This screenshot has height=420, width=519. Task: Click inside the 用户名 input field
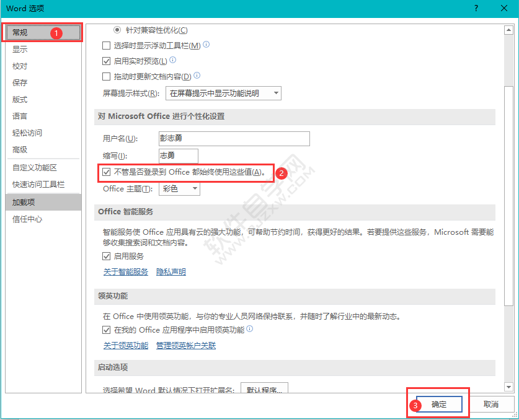click(x=234, y=138)
